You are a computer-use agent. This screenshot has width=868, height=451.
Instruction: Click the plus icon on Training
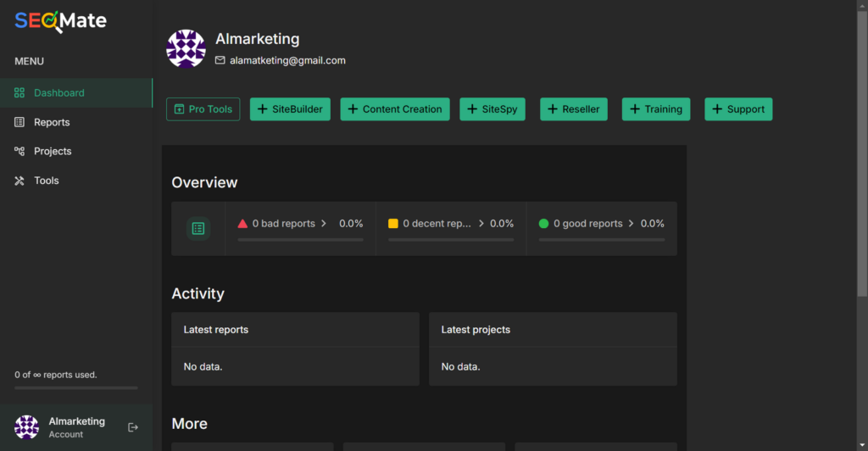coord(635,109)
